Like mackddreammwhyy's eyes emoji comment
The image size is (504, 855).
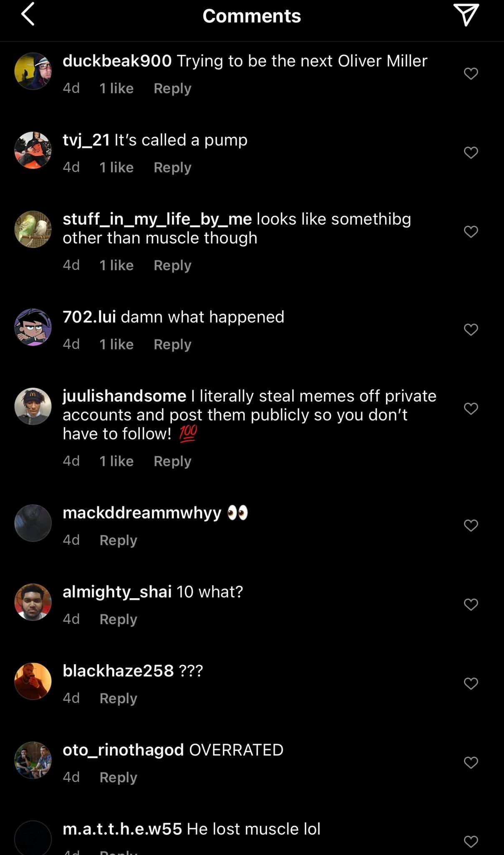tap(471, 525)
